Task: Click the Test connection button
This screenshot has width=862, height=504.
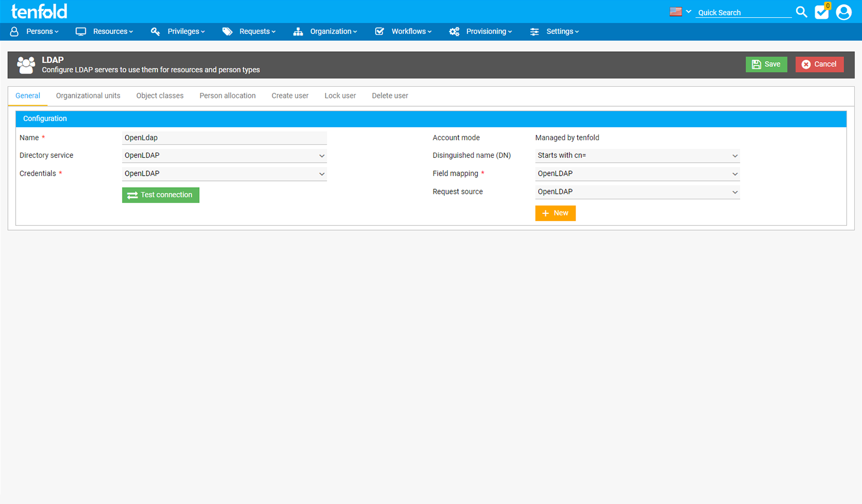Action: click(x=160, y=195)
